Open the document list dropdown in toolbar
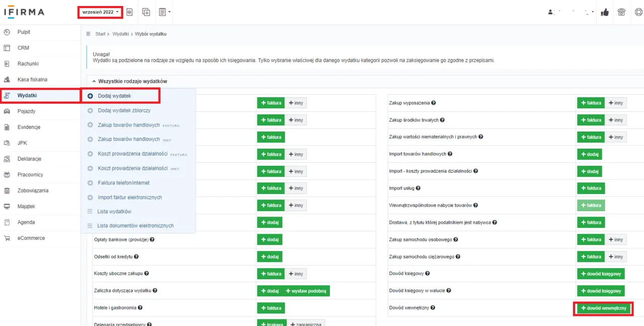 pyautogui.click(x=164, y=12)
